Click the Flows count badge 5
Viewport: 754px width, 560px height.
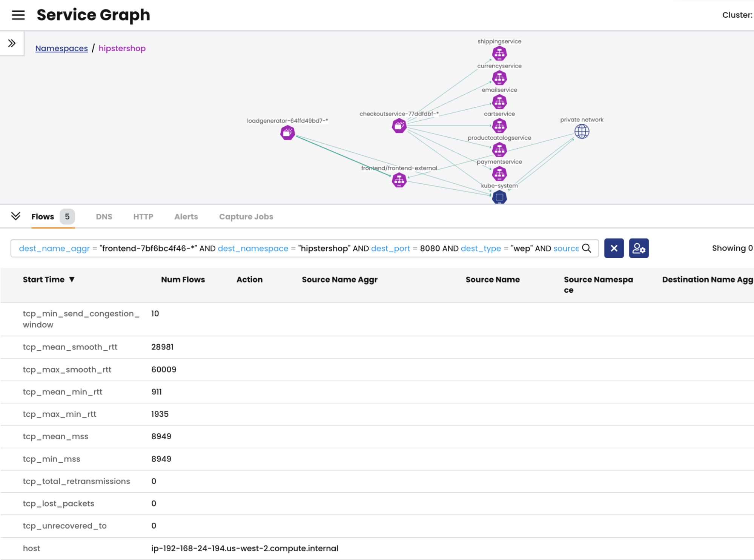coord(67,216)
